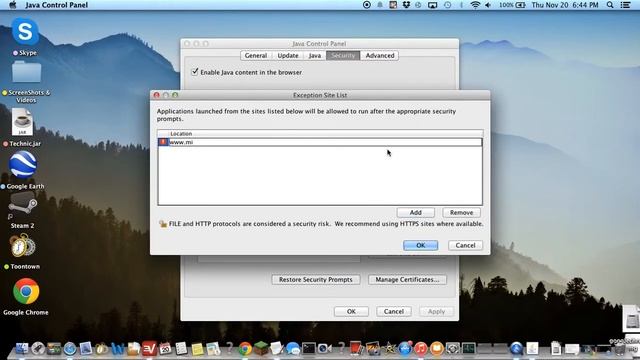This screenshot has width=640, height=360.
Task: Open Finder in the dock
Action: coord(22,348)
